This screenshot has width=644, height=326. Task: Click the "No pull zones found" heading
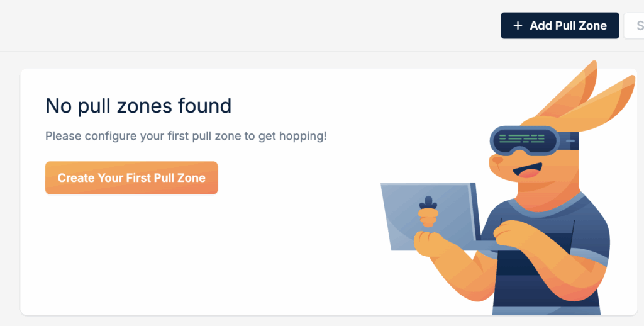(x=138, y=106)
